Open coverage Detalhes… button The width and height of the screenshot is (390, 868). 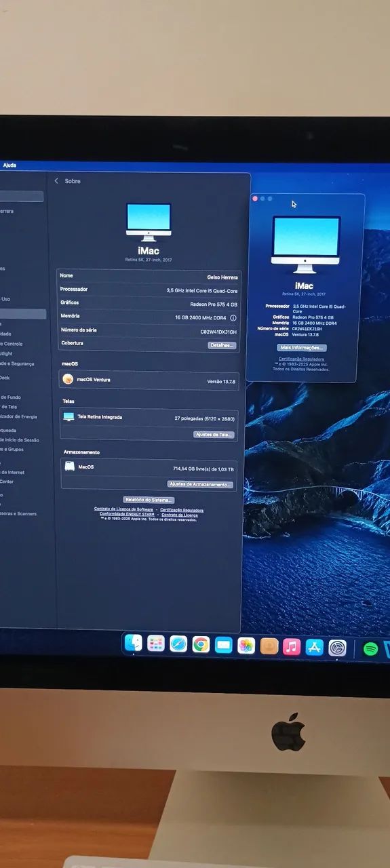pos(222,345)
